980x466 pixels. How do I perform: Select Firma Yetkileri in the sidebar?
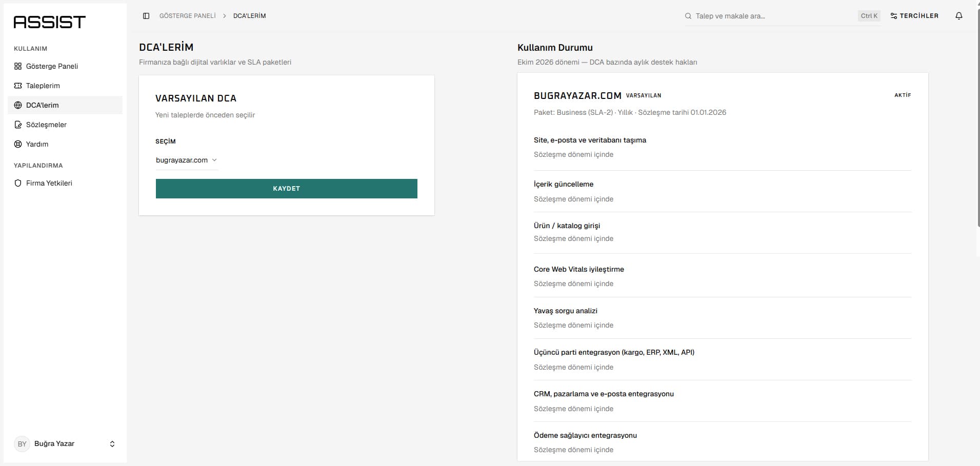click(x=65, y=183)
